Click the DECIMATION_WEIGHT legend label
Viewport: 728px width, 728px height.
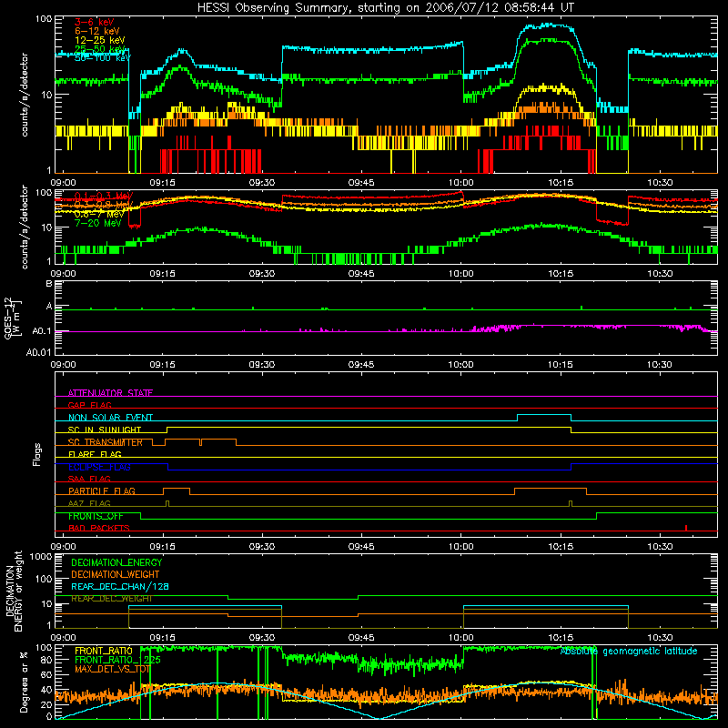[x=116, y=574]
